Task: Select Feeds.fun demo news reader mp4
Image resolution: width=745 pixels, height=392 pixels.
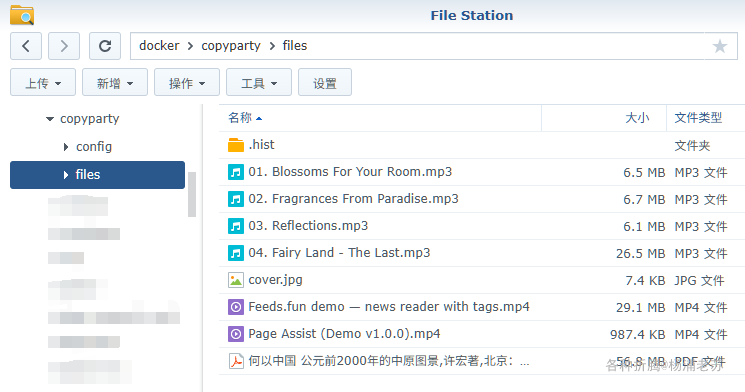Action: (x=389, y=307)
